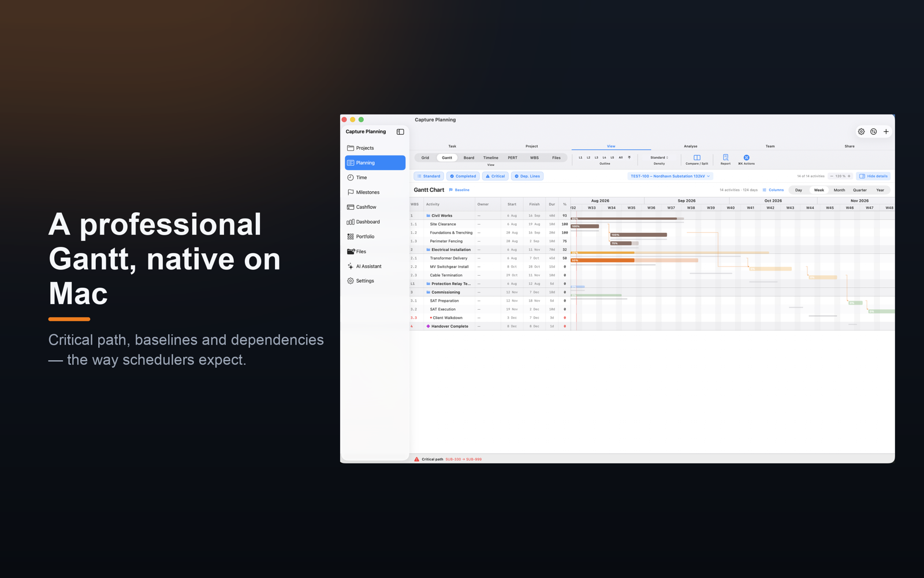Set outline level to L2
This screenshot has width=924, height=578.
[588, 158]
